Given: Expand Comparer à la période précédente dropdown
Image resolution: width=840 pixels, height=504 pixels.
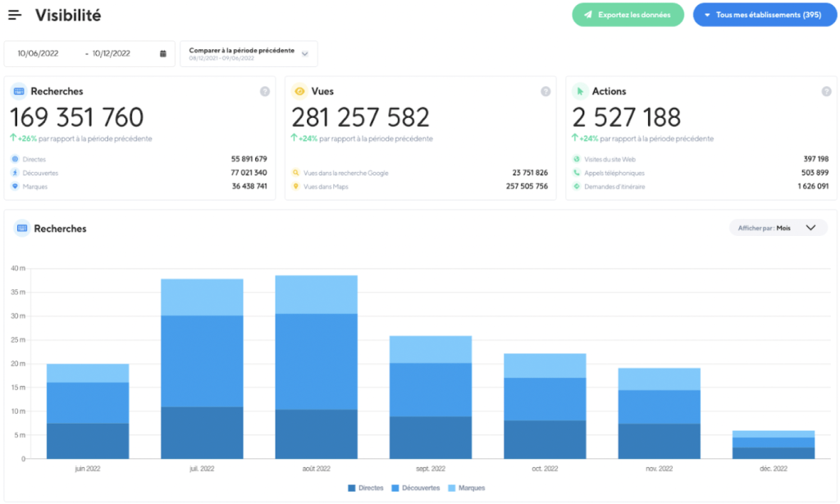Looking at the screenshot, I should click(x=249, y=53).
